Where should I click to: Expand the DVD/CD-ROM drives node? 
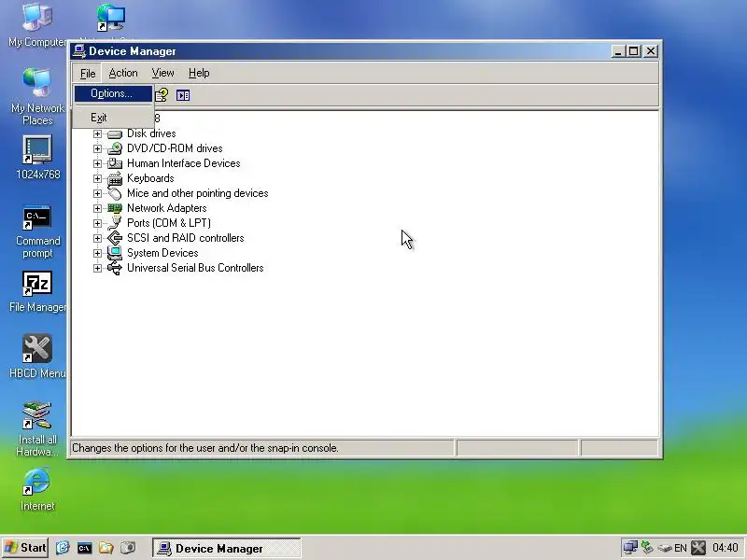click(x=97, y=148)
